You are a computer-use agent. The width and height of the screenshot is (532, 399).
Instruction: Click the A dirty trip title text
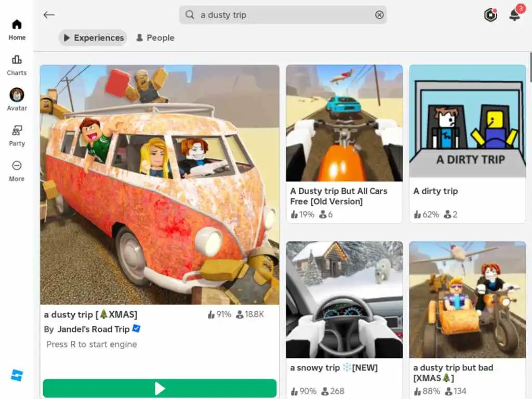tap(436, 191)
